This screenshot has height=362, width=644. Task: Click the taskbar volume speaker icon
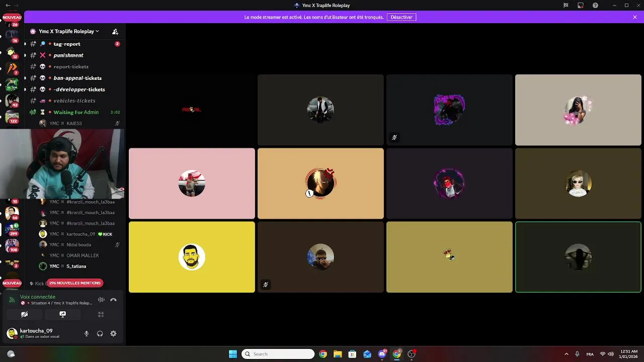[x=611, y=354]
